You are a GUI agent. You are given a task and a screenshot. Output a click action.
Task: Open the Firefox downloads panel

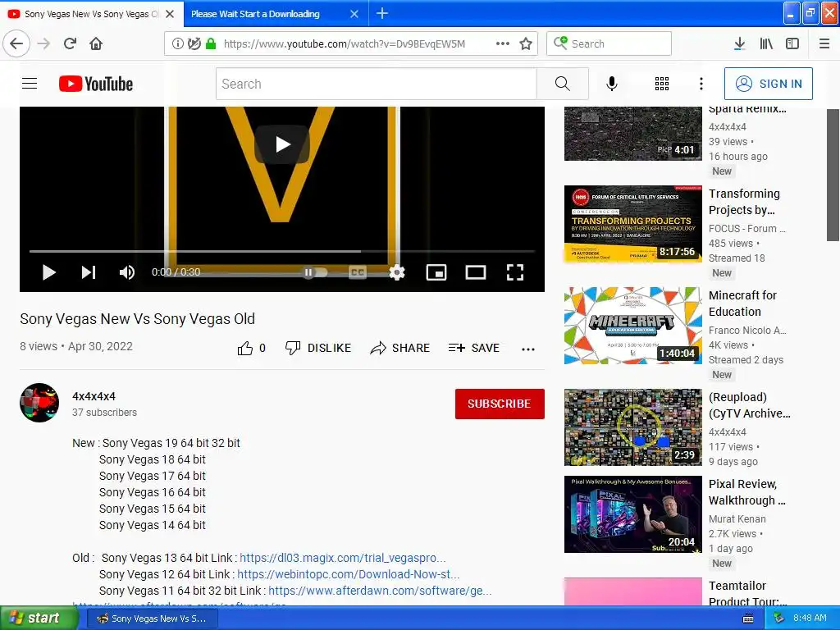point(739,43)
